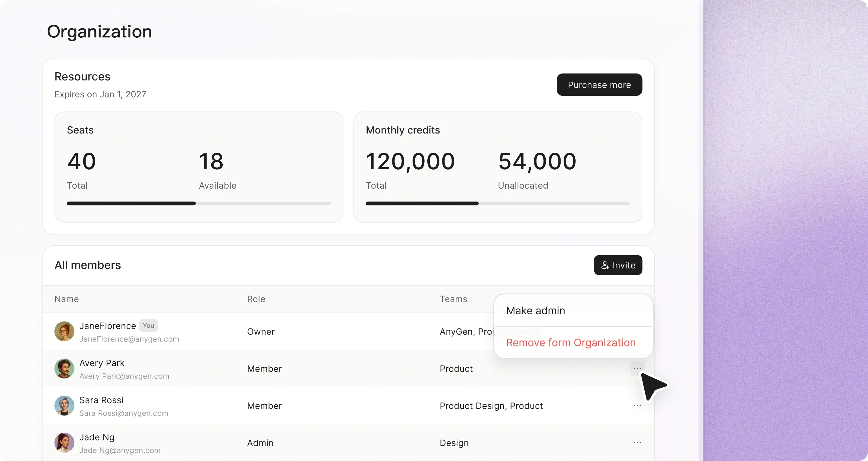Click the 54,000 unallocated credits value

tap(537, 162)
